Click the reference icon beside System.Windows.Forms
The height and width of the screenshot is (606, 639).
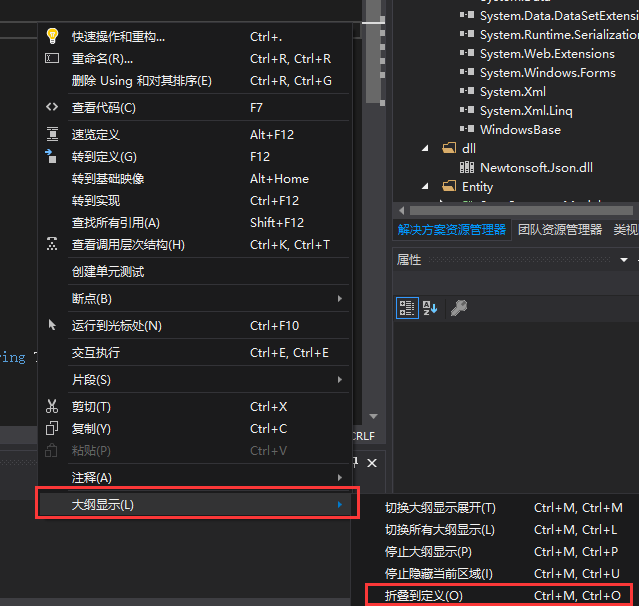(x=467, y=72)
